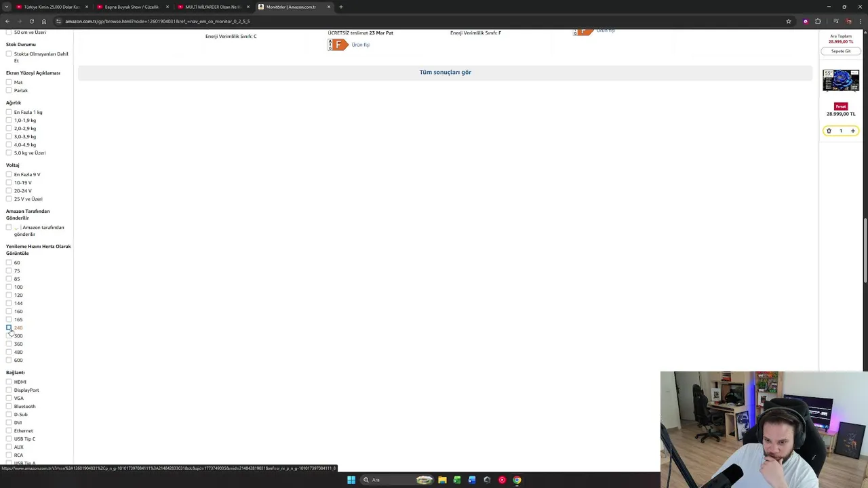
Task: Check the 144 Hz refresh rate filter
Action: tap(9, 303)
